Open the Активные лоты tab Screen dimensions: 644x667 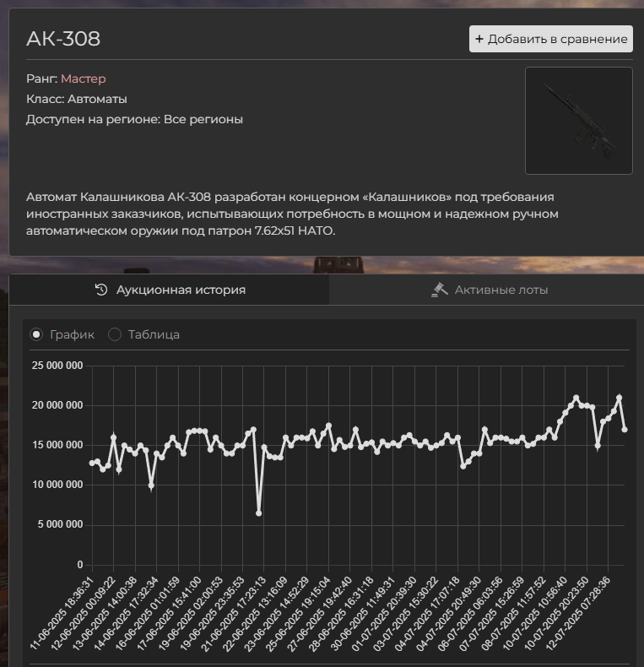coord(490,290)
